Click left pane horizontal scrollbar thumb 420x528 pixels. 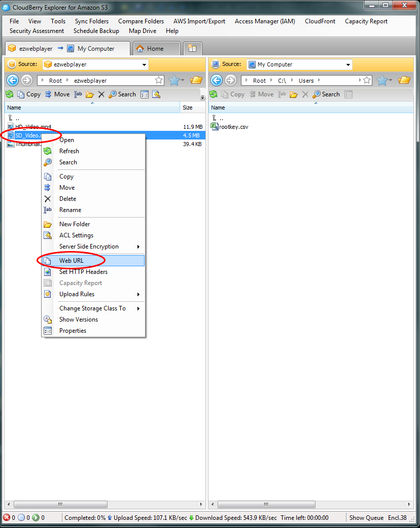(x=61, y=504)
